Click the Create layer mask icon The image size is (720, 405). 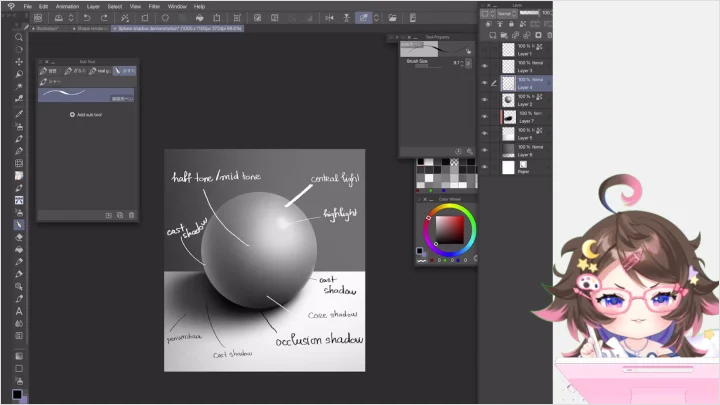click(538, 35)
